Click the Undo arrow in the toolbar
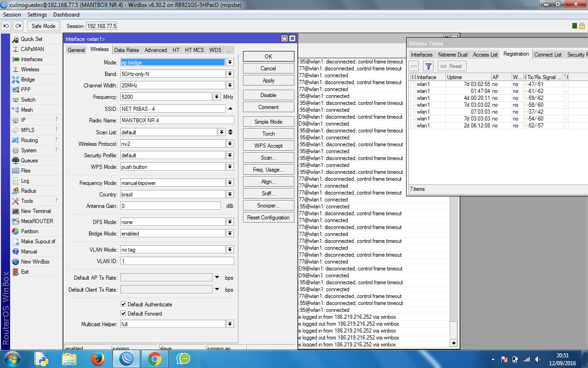This screenshot has height=368, width=588. tap(7, 26)
